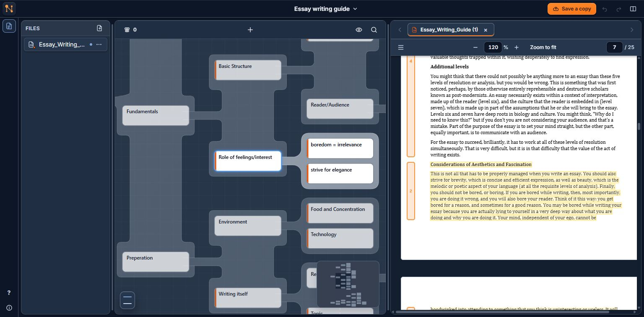This screenshot has width=644, height=317.
Task: Zoom out the PDF with the minus icon
Action: pyautogui.click(x=475, y=47)
